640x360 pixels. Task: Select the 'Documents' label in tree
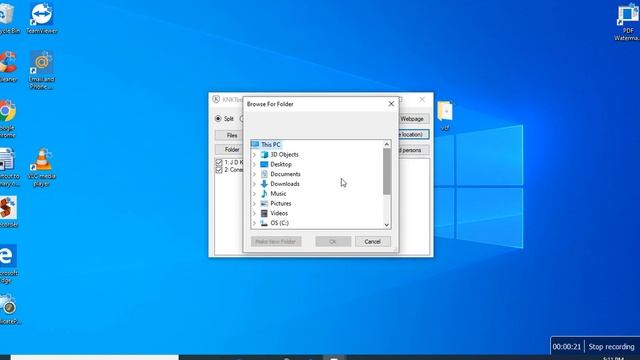coord(285,174)
